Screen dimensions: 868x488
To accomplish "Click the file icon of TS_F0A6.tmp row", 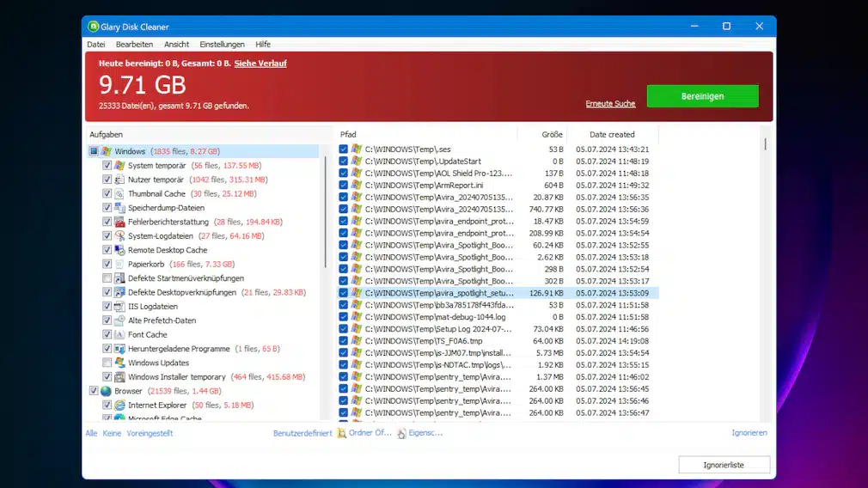I will pos(357,341).
